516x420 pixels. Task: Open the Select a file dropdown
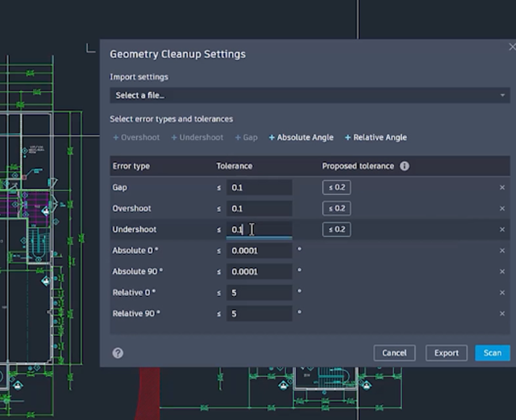coord(309,95)
